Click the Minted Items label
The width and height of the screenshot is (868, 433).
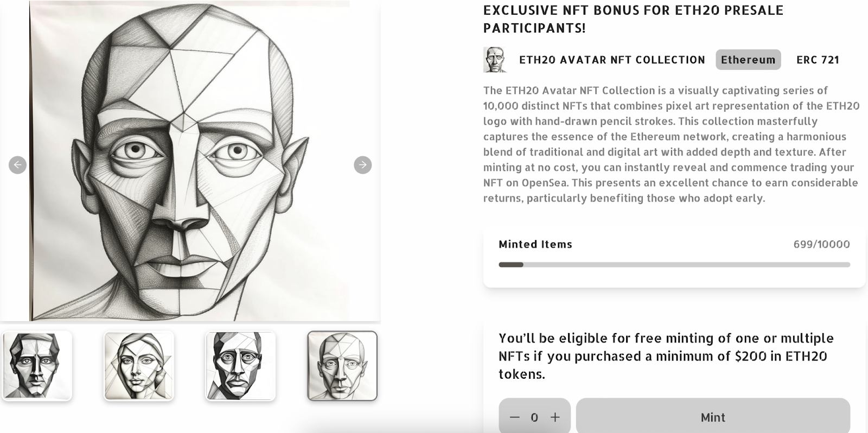[x=535, y=244]
